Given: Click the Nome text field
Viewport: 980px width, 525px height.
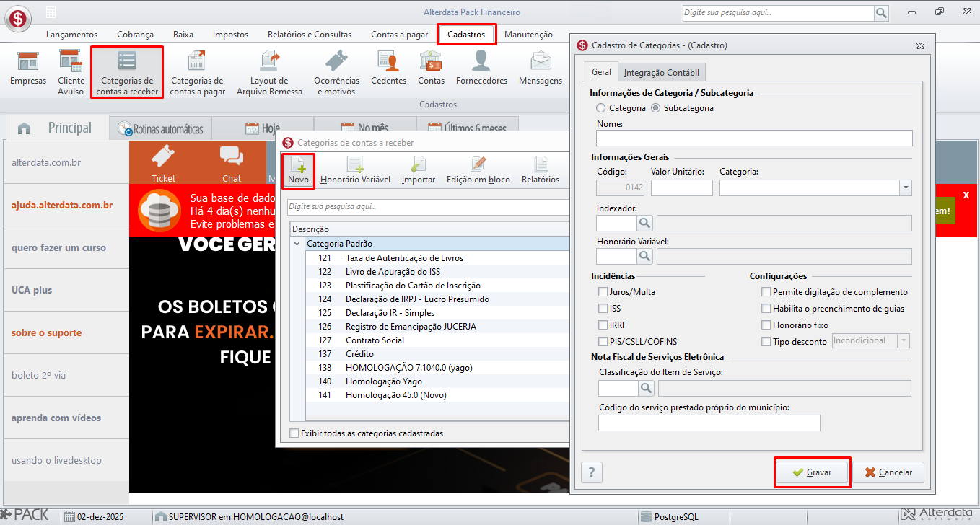Looking at the screenshot, I should (x=754, y=138).
